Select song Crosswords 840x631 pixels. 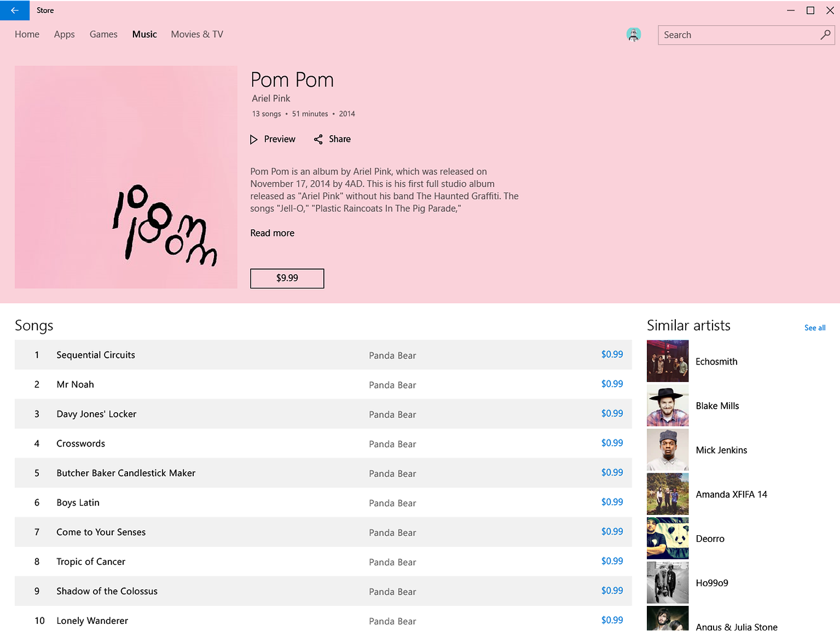[323, 443]
